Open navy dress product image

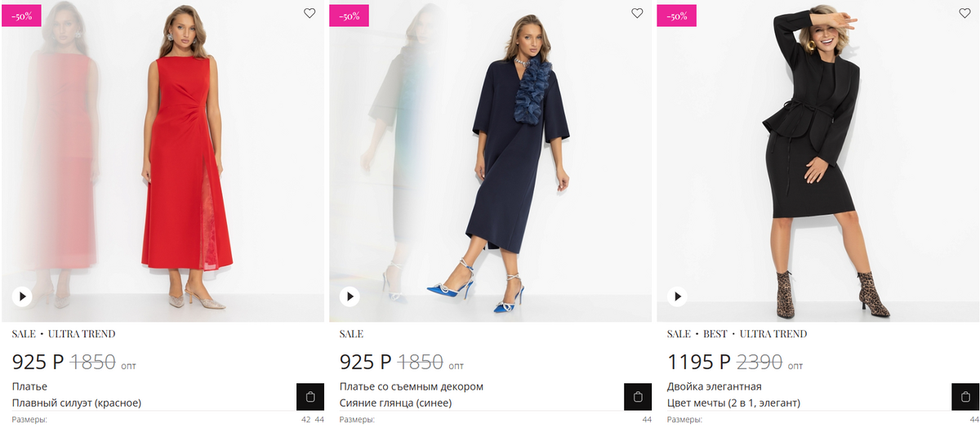490,163
